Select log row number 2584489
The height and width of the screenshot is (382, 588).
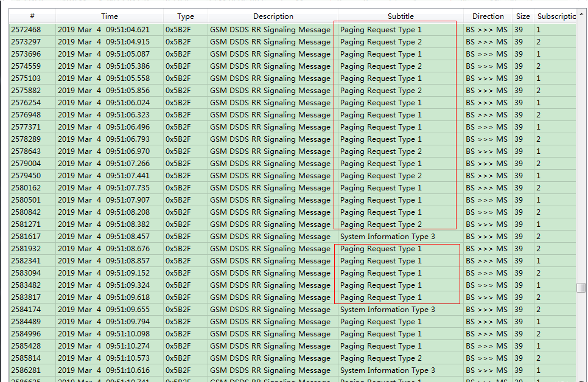[292, 322]
